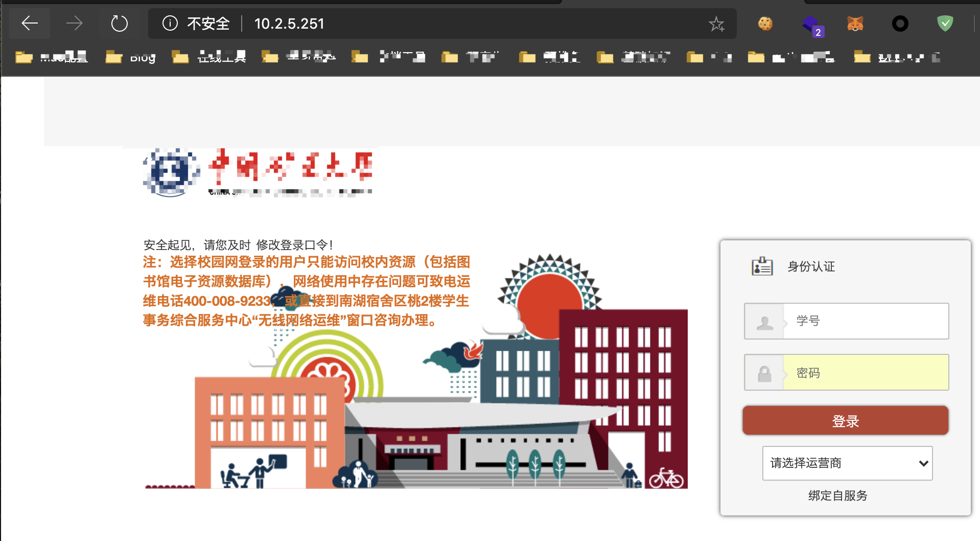This screenshot has height=541, width=980.
Task: Open the green shield extension
Action: [x=945, y=24]
